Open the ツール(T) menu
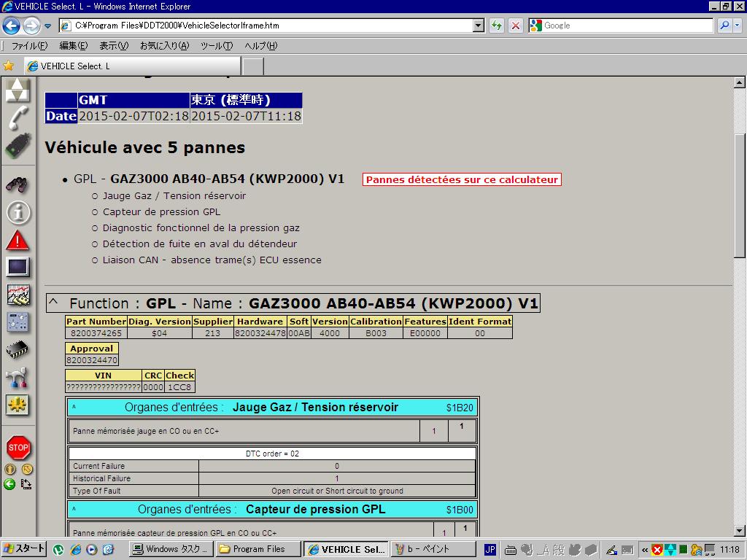 216,46
